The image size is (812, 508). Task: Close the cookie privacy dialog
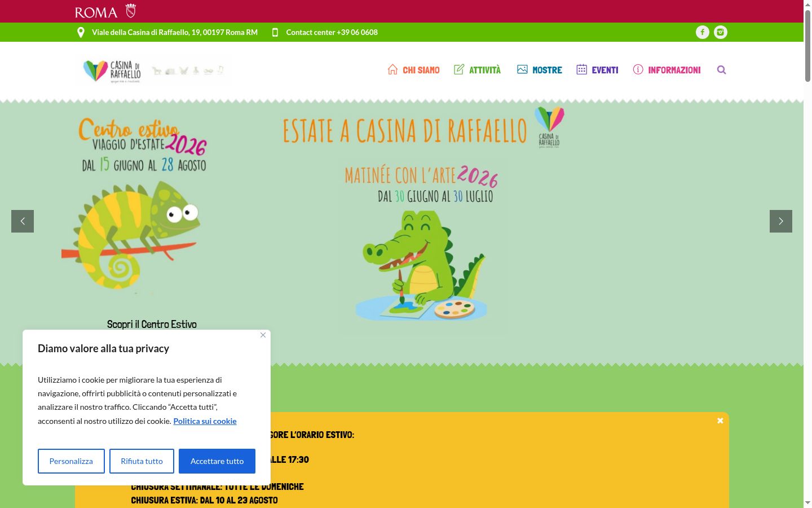pos(263,335)
